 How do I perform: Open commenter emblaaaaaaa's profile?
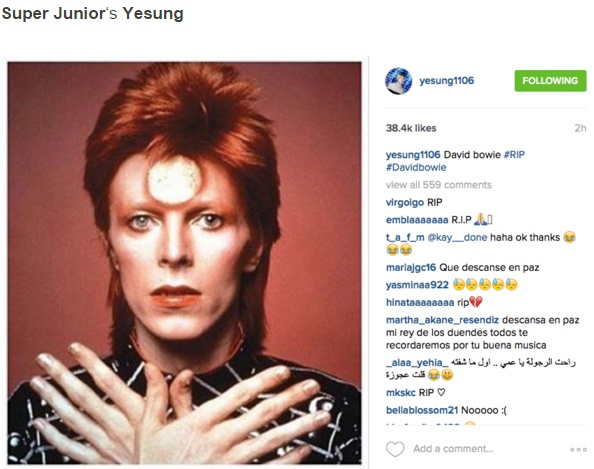coord(417,220)
